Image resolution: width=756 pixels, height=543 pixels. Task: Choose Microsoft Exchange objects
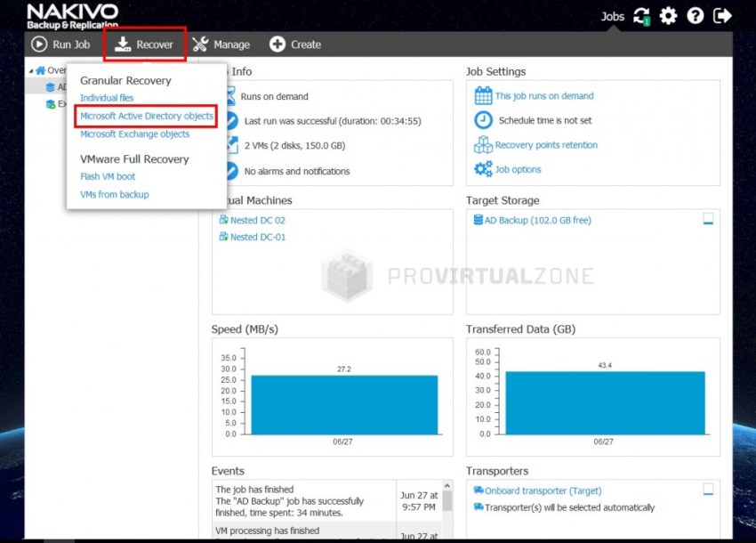(x=134, y=134)
